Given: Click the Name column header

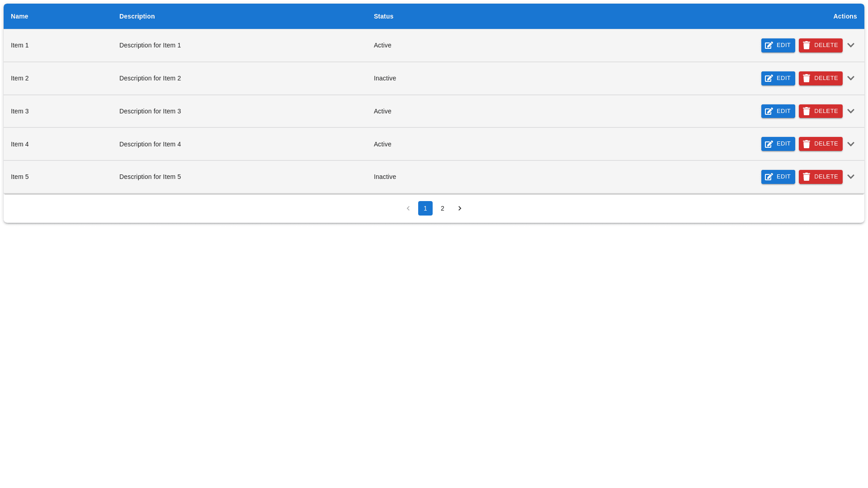Looking at the screenshot, I should tap(19, 16).
